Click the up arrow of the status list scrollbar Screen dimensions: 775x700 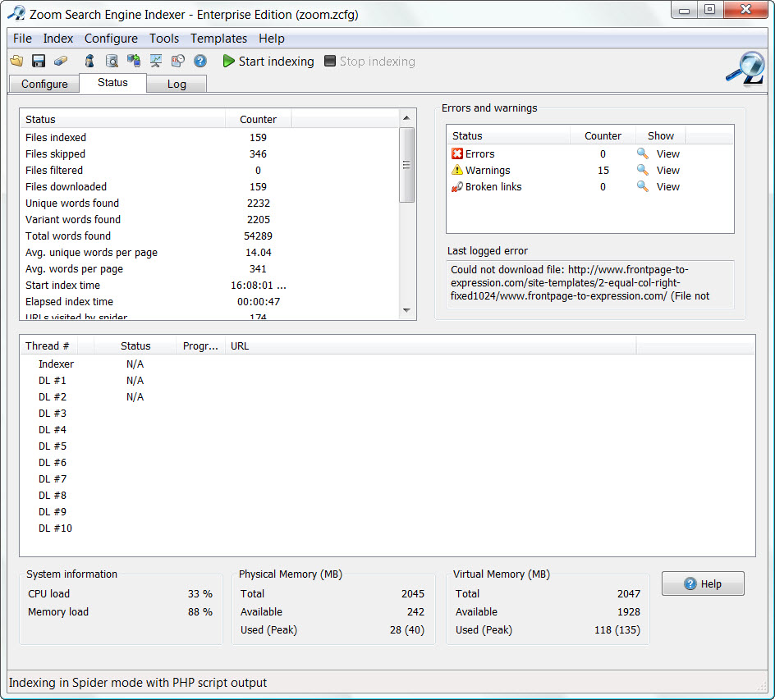406,118
